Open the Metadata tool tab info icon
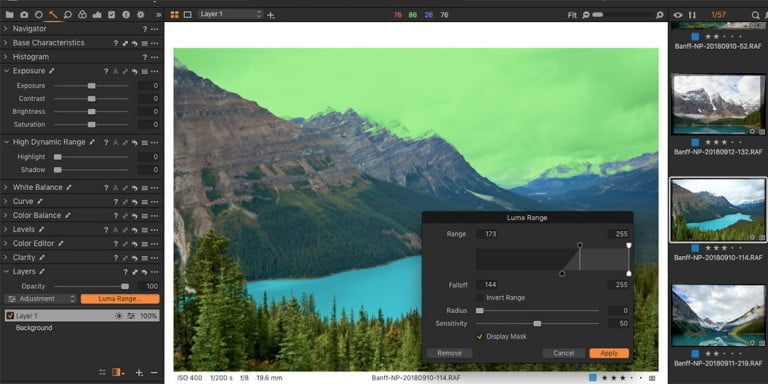768x384 pixels. pyautogui.click(x=126, y=15)
